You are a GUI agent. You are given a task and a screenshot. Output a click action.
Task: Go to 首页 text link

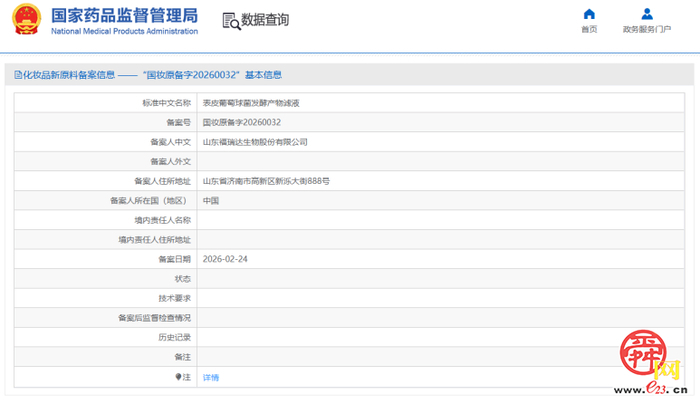point(589,29)
